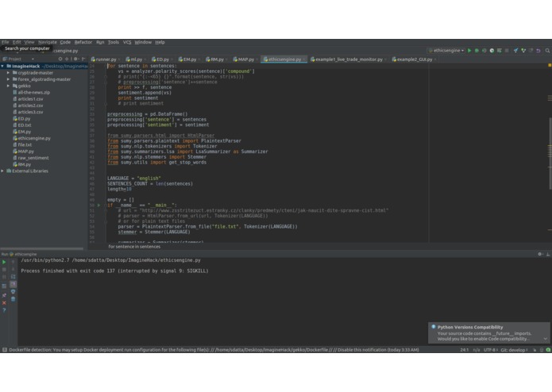
Task: Open articles1.csv in project tree
Action: (x=30, y=99)
